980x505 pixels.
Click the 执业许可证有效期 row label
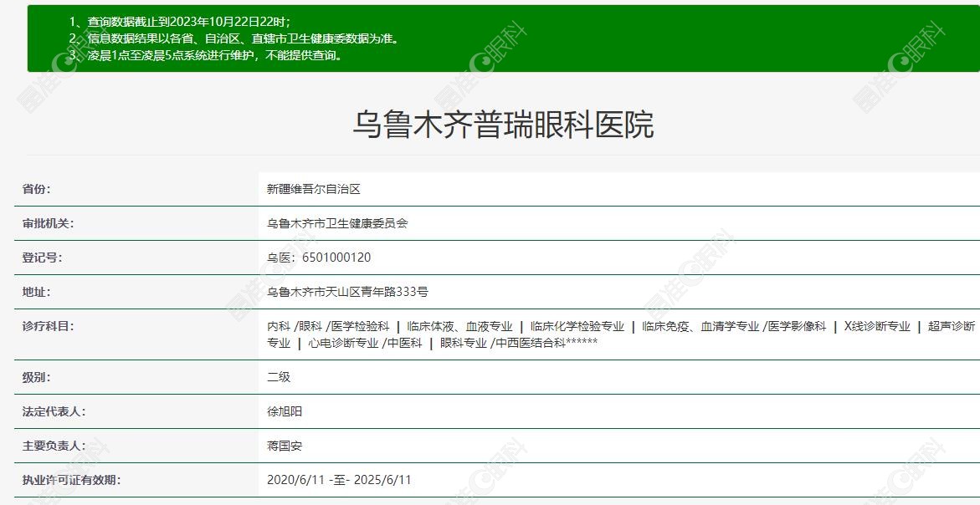pyautogui.click(x=70, y=480)
